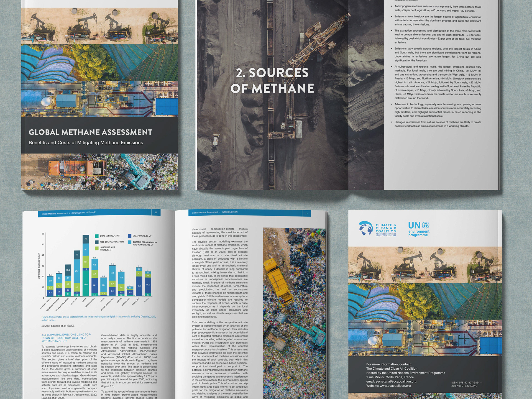Click the Climate & Clean Air Coalition globe logo
This screenshot has width=532, height=399.
[366, 229]
